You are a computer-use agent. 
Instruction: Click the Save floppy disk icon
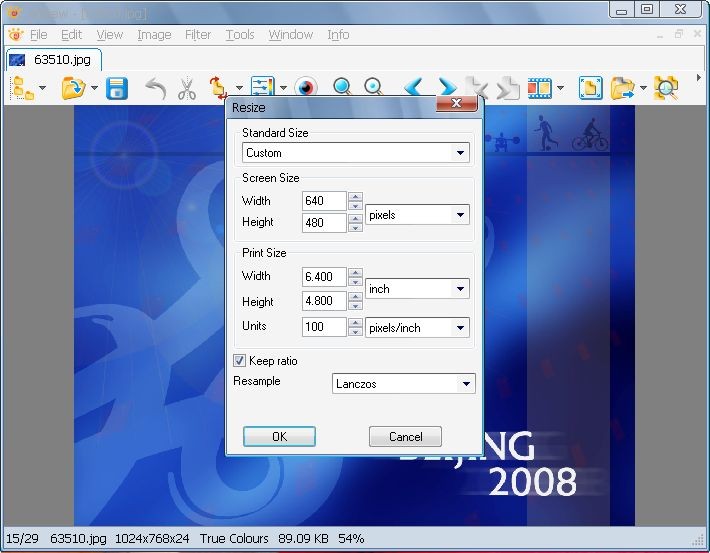click(x=117, y=88)
